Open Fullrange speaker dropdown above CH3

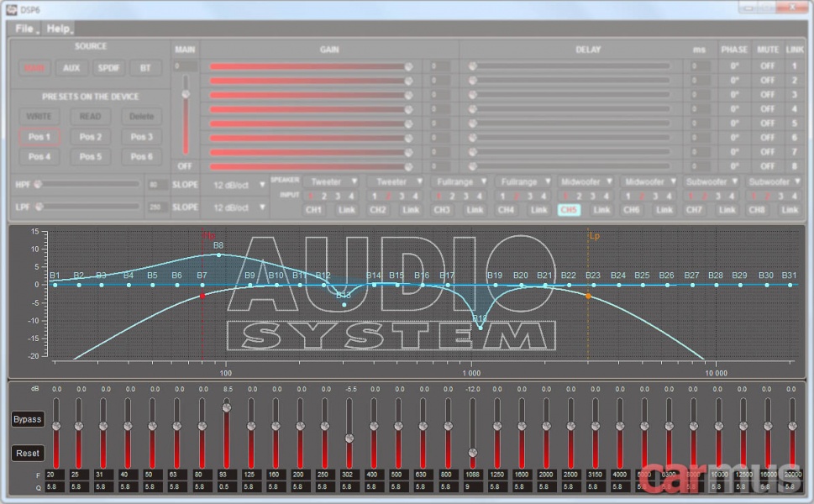point(460,181)
